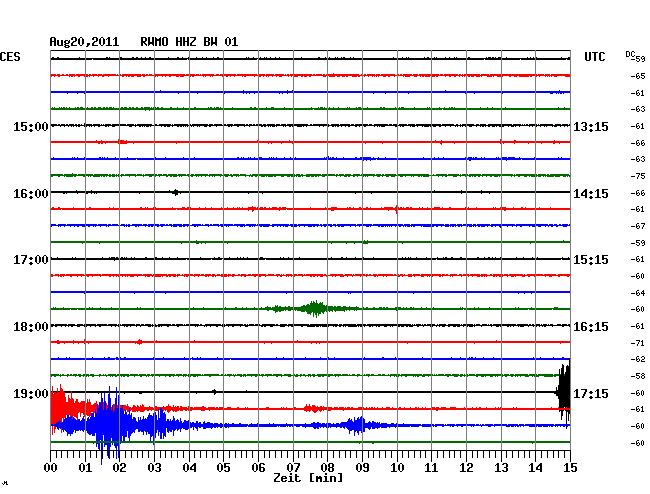Click the '14' minute tick label
This screenshot has height=494, width=650.
[x=535, y=467]
